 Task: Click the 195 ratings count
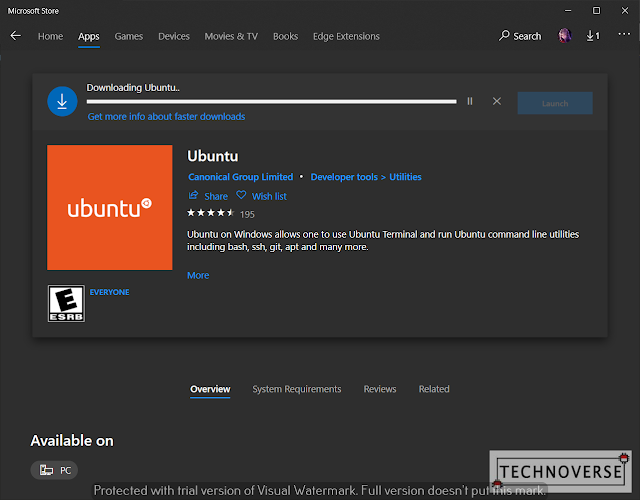coord(247,214)
